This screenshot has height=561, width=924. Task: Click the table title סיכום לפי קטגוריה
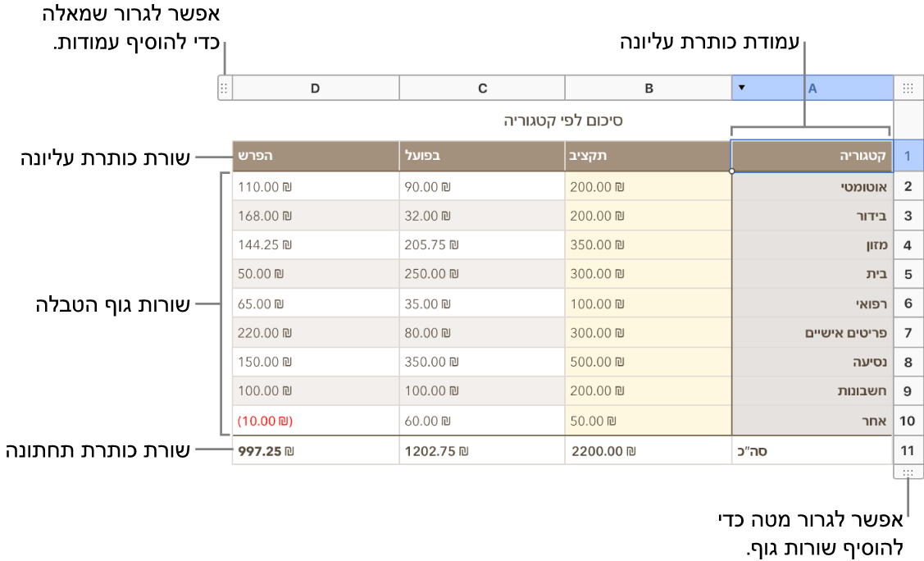click(x=562, y=120)
